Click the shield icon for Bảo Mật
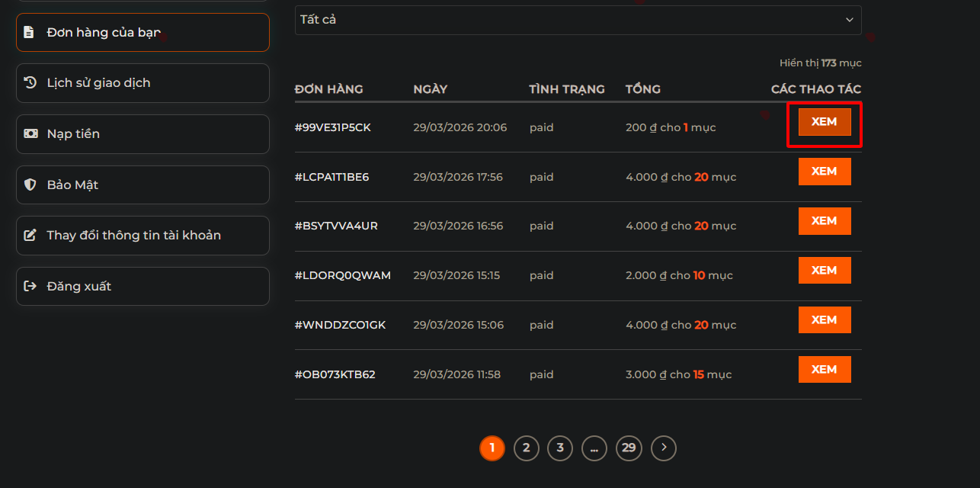 pos(30,185)
